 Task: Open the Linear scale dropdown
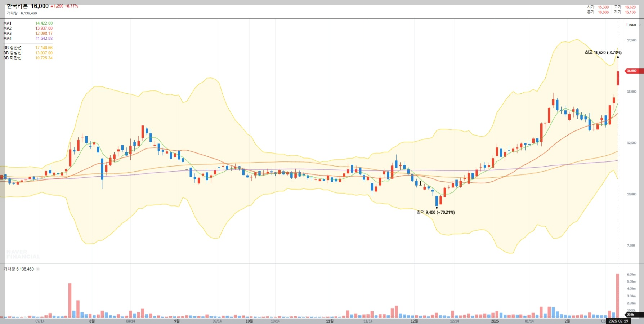coord(634,25)
